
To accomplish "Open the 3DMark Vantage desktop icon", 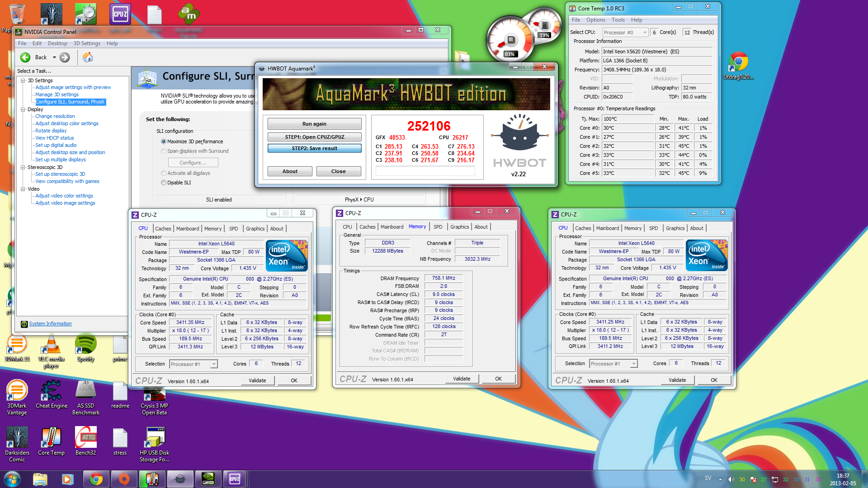I will pos(17,398).
